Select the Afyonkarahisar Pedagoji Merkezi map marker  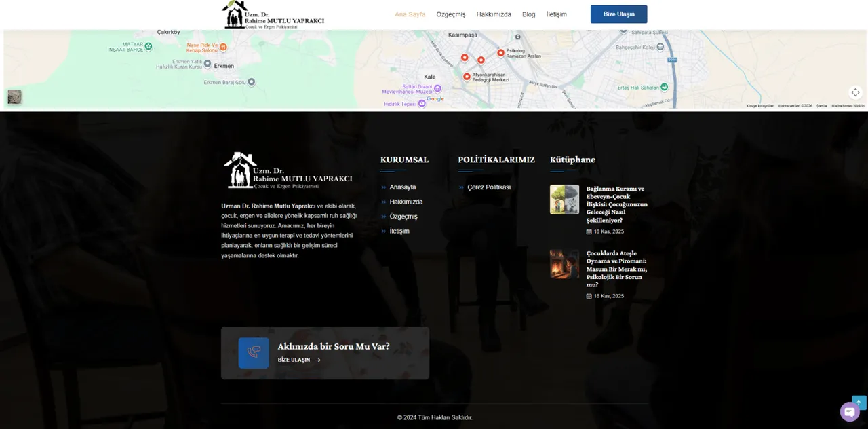pos(467,76)
